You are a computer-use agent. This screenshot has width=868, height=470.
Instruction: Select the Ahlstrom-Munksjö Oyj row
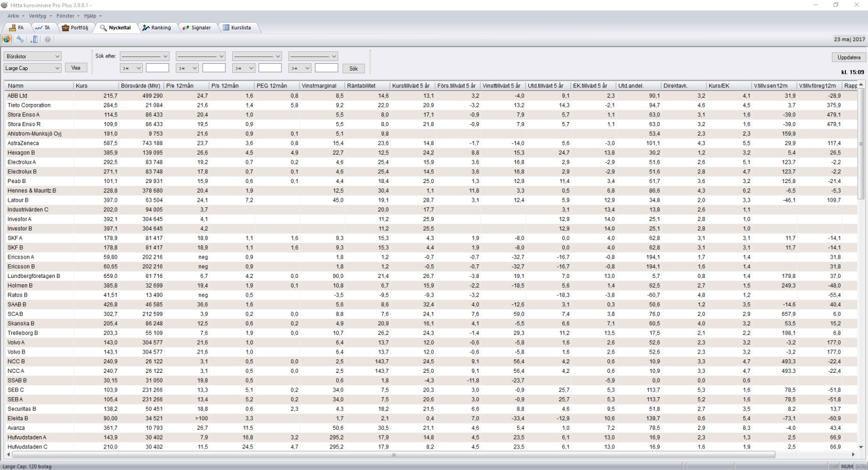(x=431, y=134)
